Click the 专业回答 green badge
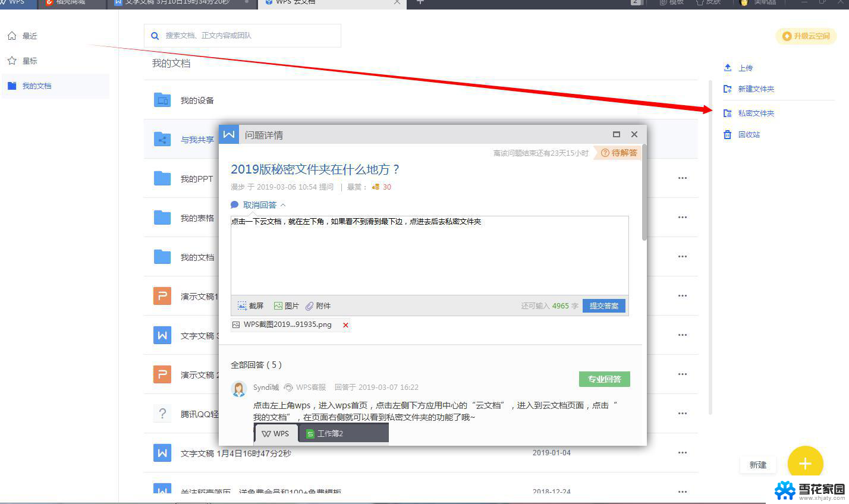 (x=605, y=379)
